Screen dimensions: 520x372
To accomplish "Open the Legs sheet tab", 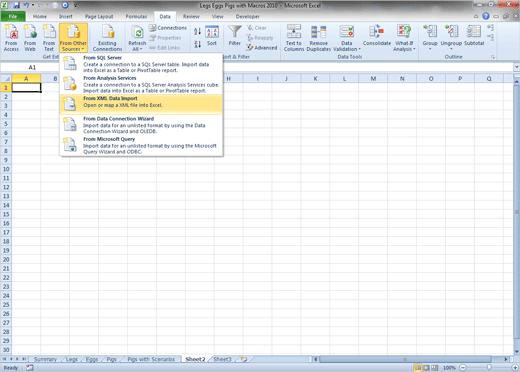I will pos(72,359).
